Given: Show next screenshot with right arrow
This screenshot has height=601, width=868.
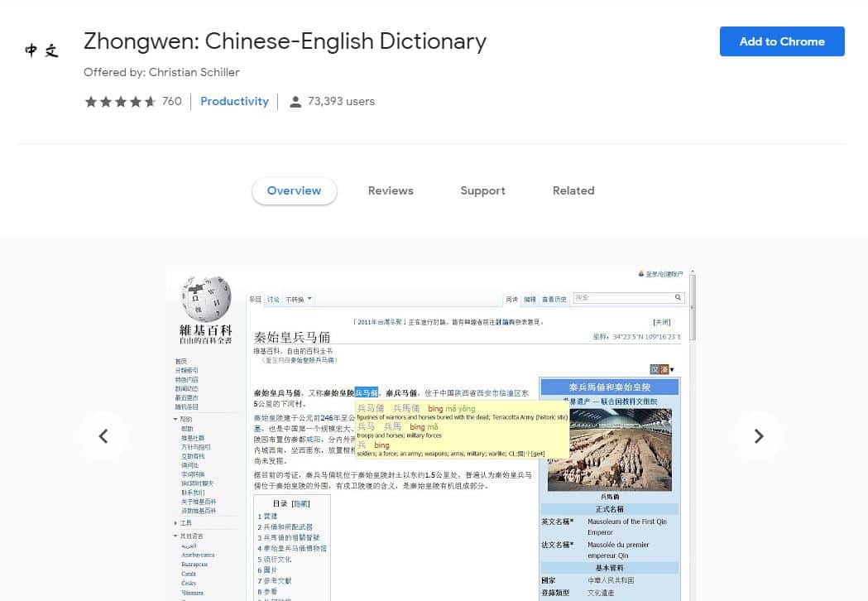Looking at the screenshot, I should pos(759,436).
